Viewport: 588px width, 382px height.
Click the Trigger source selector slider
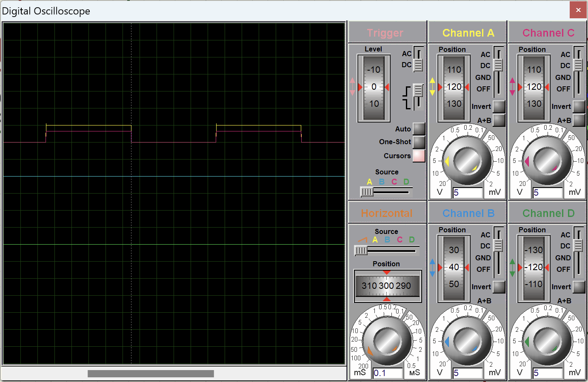386,192
